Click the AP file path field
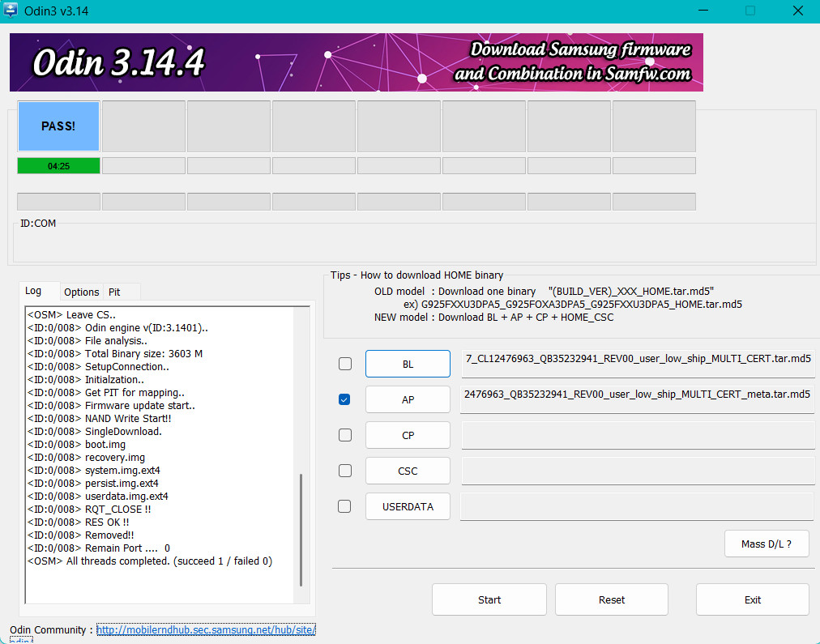Viewport: 820px width, 644px height. [x=637, y=399]
